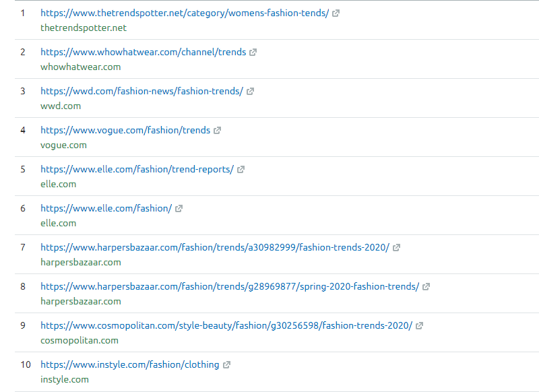Click the cosmopolitan.com domain text
This screenshot has height=392, width=539.
click(x=80, y=340)
